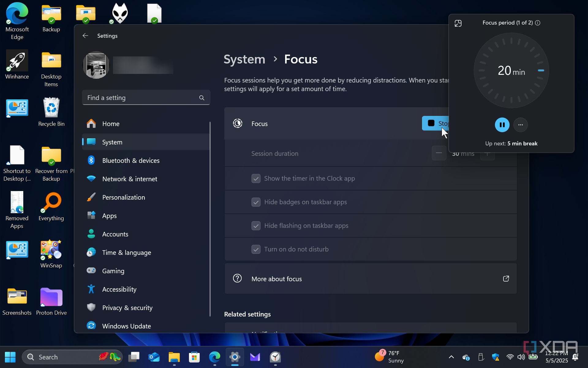
Task: Click the search magnifier in Find a setting
Action: pos(202,98)
